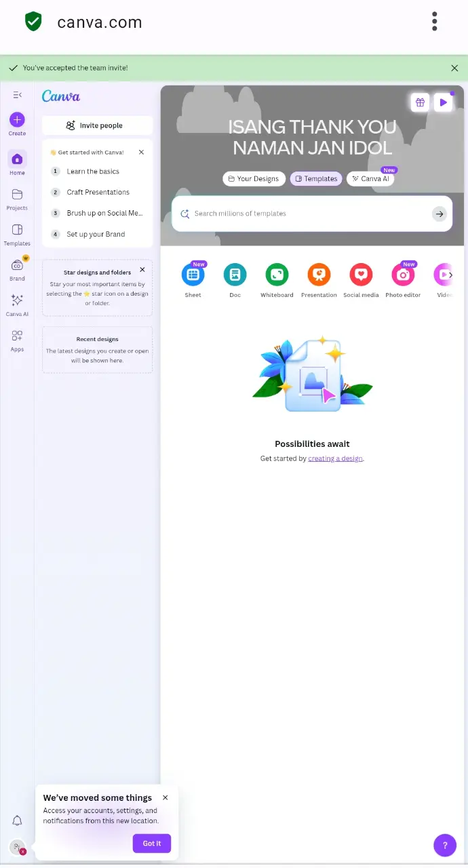This screenshot has width=468, height=868.
Task: Dismiss the team invite accepted banner
Action: (454, 68)
